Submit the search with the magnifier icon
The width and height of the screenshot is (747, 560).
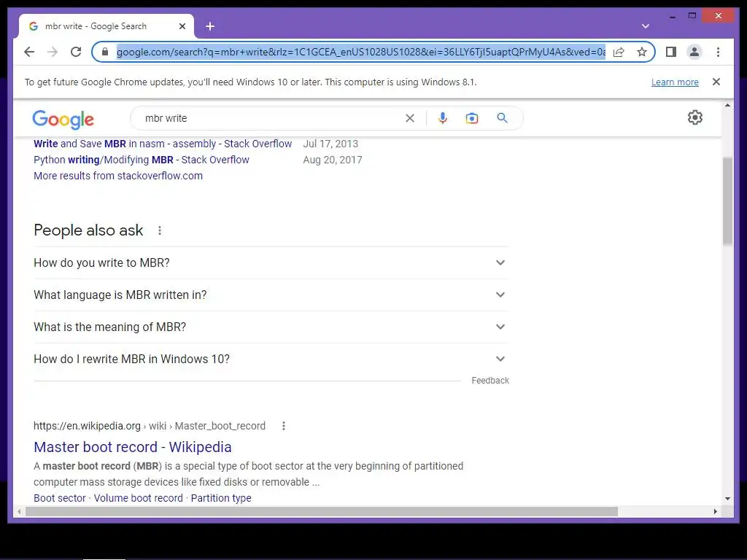[502, 118]
